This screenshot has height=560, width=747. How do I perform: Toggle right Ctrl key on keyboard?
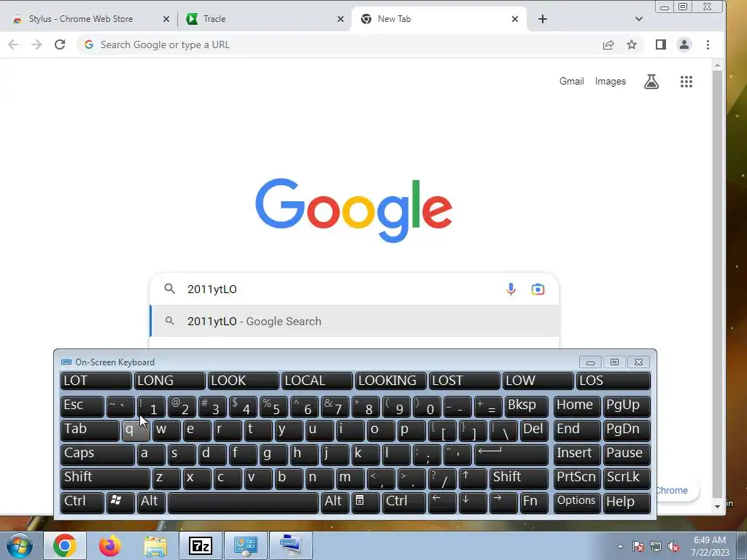403,502
